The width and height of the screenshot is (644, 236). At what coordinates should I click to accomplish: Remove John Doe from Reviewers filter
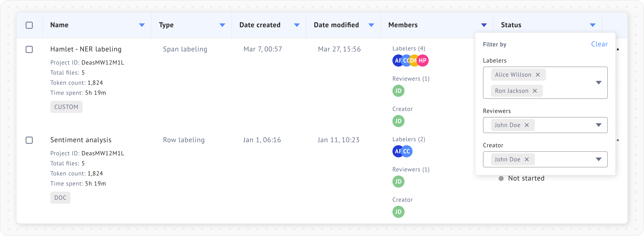(x=526, y=125)
